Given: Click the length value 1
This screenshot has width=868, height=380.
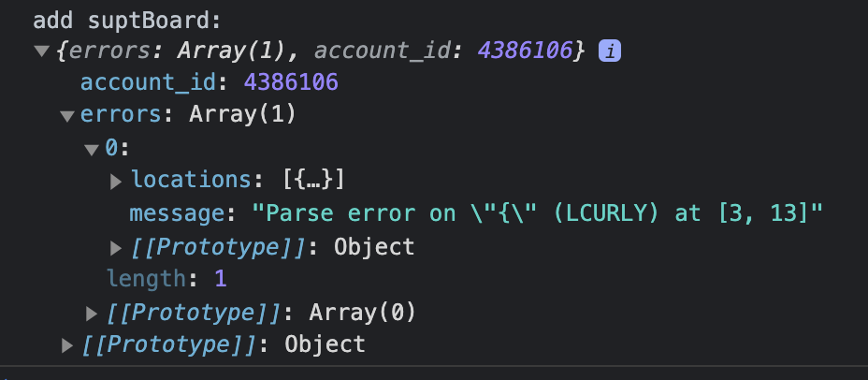Looking at the screenshot, I should [221, 279].
